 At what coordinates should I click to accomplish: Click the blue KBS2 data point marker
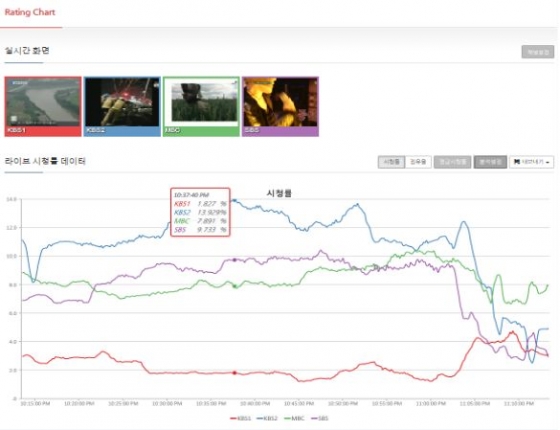point(235,200)
